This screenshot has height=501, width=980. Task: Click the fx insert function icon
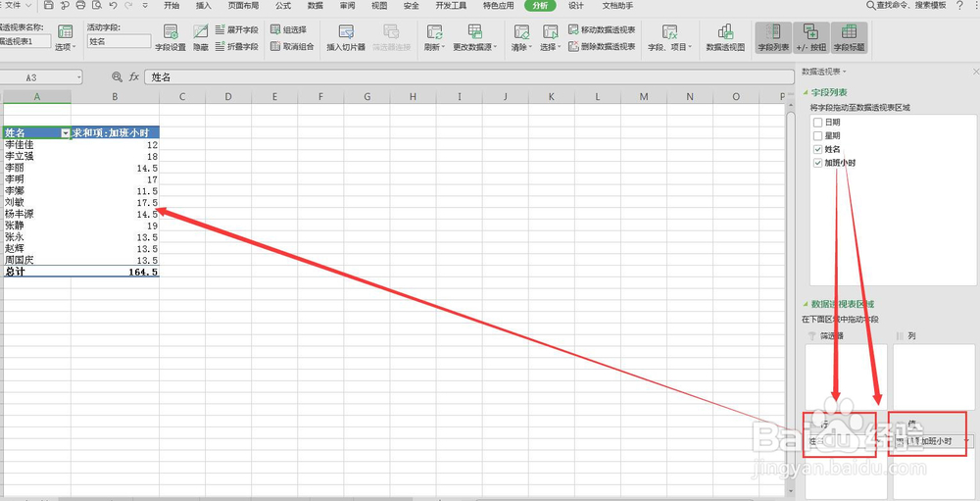coord(133,76)
